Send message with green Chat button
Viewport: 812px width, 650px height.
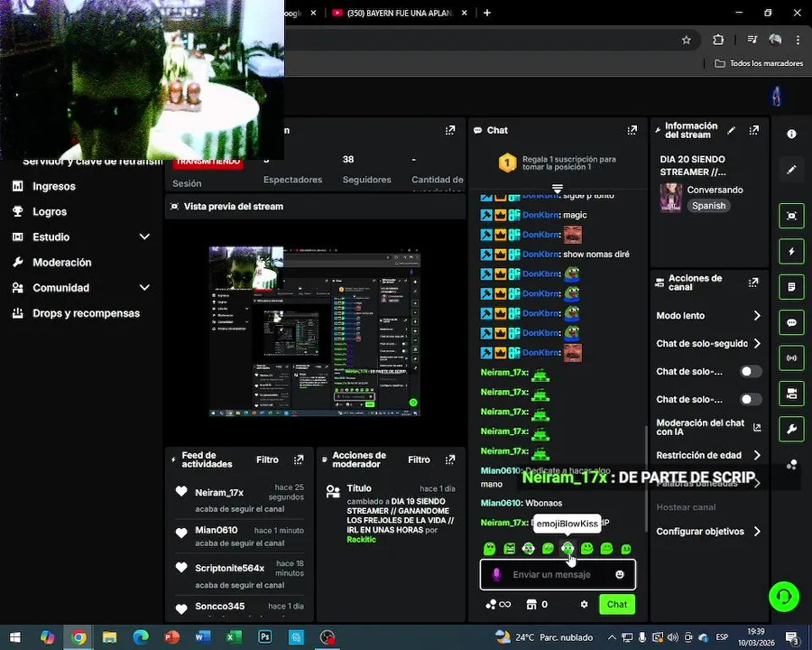[617, 604]
